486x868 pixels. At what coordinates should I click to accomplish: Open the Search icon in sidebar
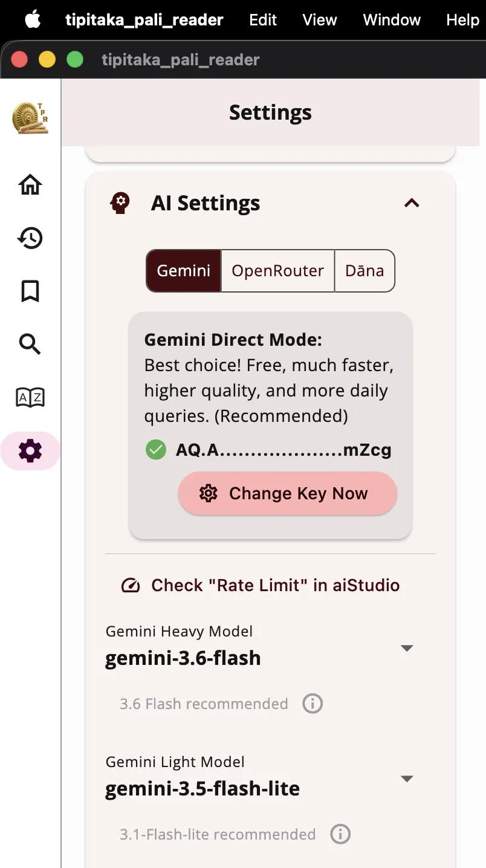(30, 344)
